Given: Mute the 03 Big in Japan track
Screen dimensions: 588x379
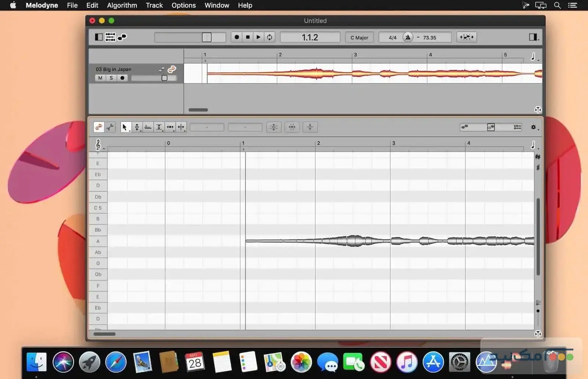Looking at the screenshot, I should tap(100, 78).
